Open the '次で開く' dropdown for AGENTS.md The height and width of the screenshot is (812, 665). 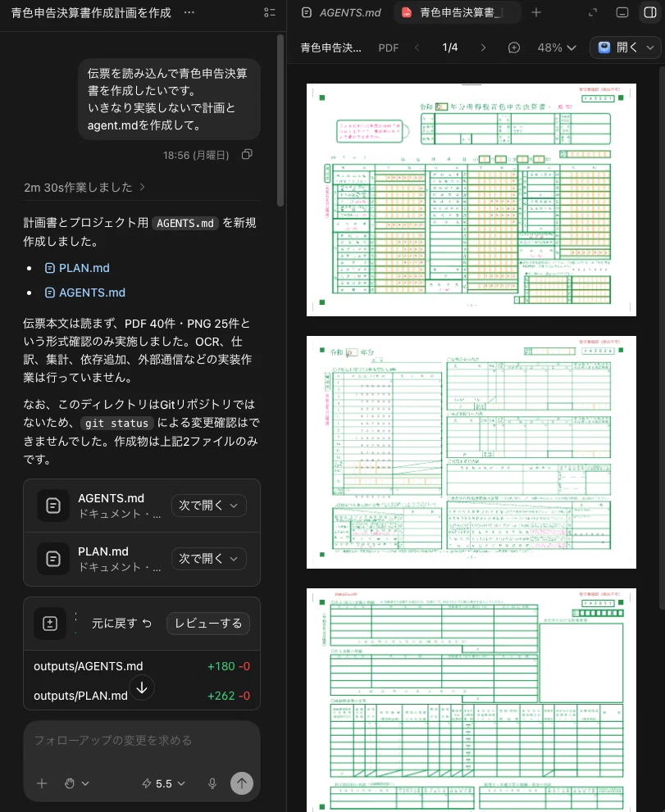pyautogui.click(x=208, y=506)
